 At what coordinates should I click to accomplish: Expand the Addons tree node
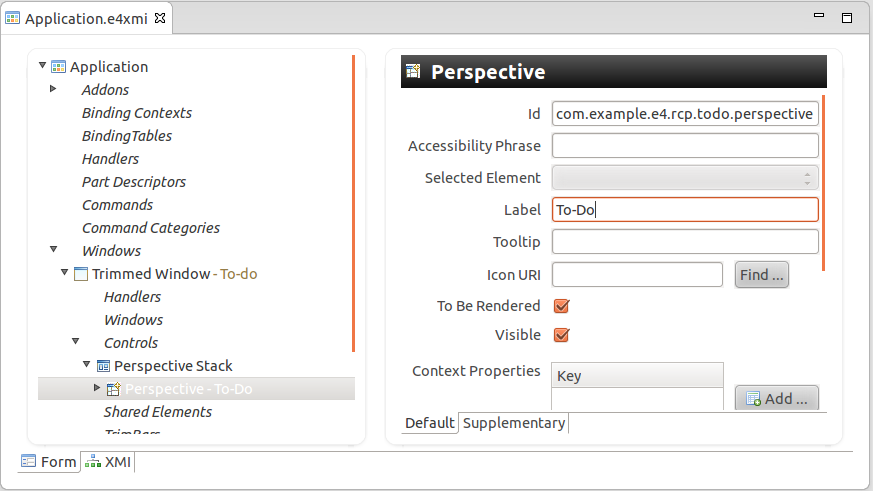pyautogui.click(x=53, y=90)
